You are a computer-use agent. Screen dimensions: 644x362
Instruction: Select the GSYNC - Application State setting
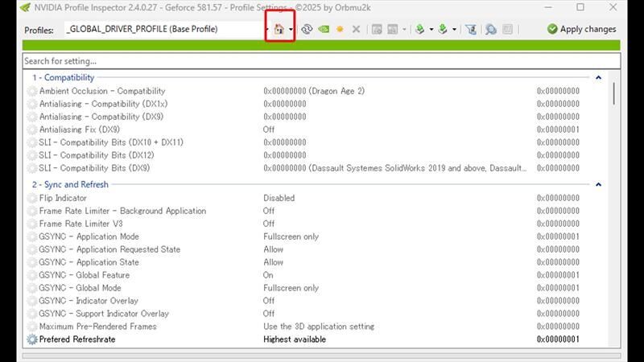click(89, 262)
